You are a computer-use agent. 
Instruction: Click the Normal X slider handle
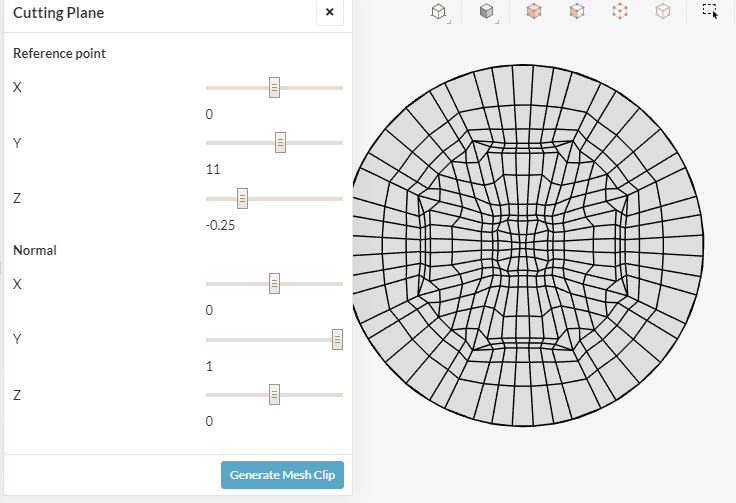[x=274, y=284]
